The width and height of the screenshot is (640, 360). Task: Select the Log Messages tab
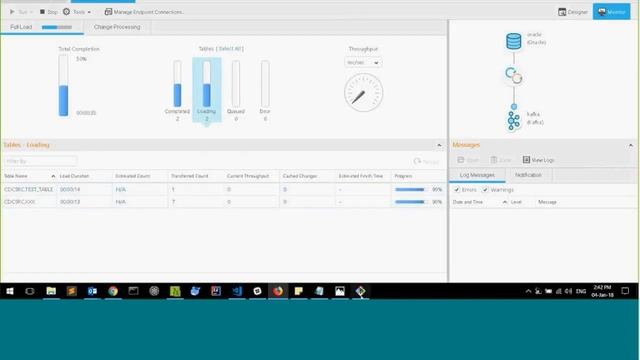pyautogui.click(x=477, y=175)
